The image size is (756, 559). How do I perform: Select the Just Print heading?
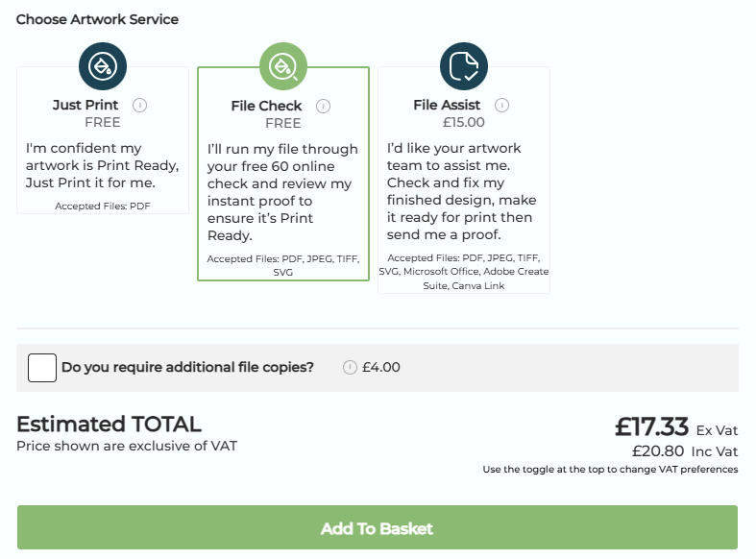(85, 106)
